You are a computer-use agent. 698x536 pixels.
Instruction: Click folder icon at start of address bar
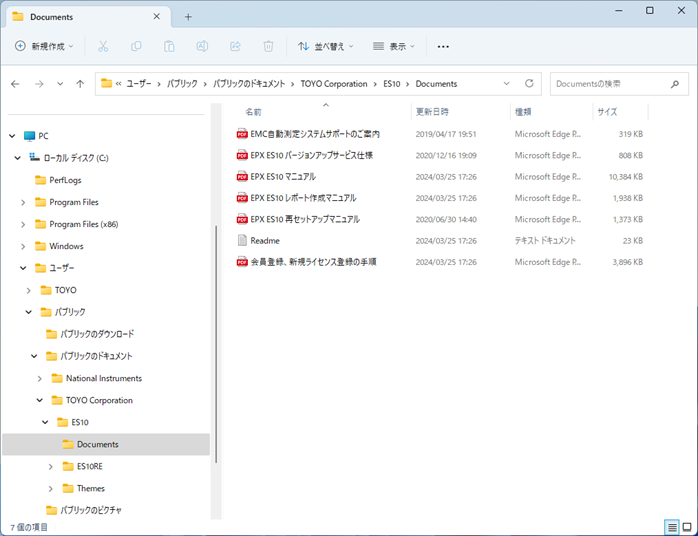(106, 83)
